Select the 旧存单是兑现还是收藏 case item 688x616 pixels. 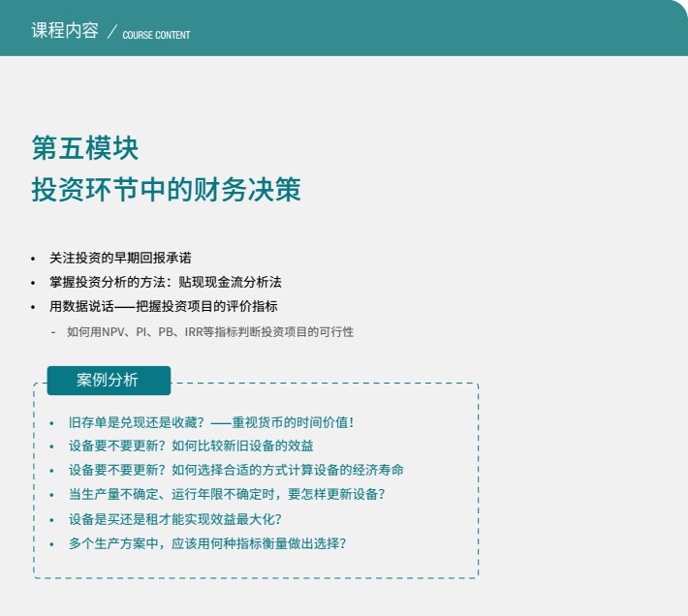pos(211,422)
